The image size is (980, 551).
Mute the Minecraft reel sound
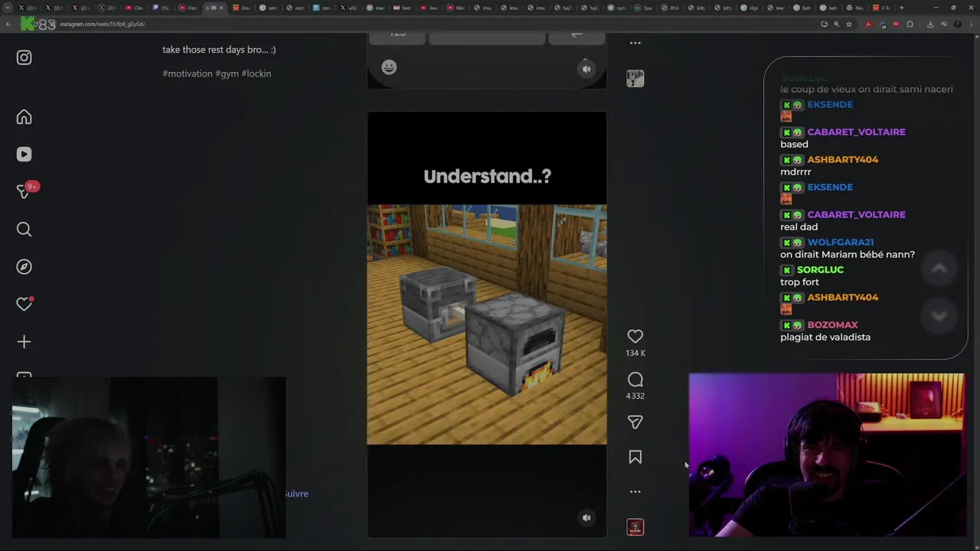pyautogui.click(x=586, y=517)
